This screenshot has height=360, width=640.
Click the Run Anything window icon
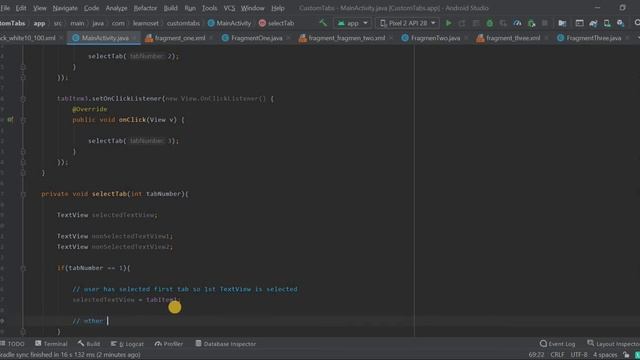[579, 23]
